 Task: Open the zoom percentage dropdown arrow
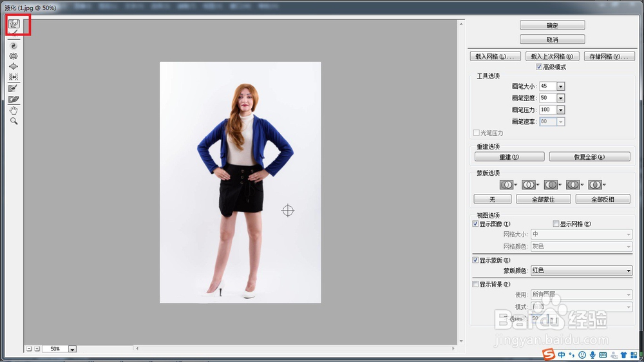(x=72, y=349)
